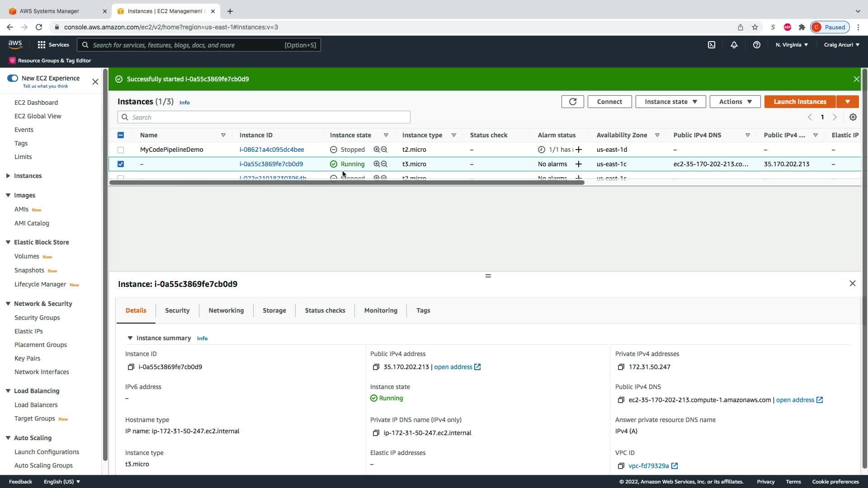Open the Actions dropdown menu
This screenshot has height=488, width=868.
coord(735,102)
